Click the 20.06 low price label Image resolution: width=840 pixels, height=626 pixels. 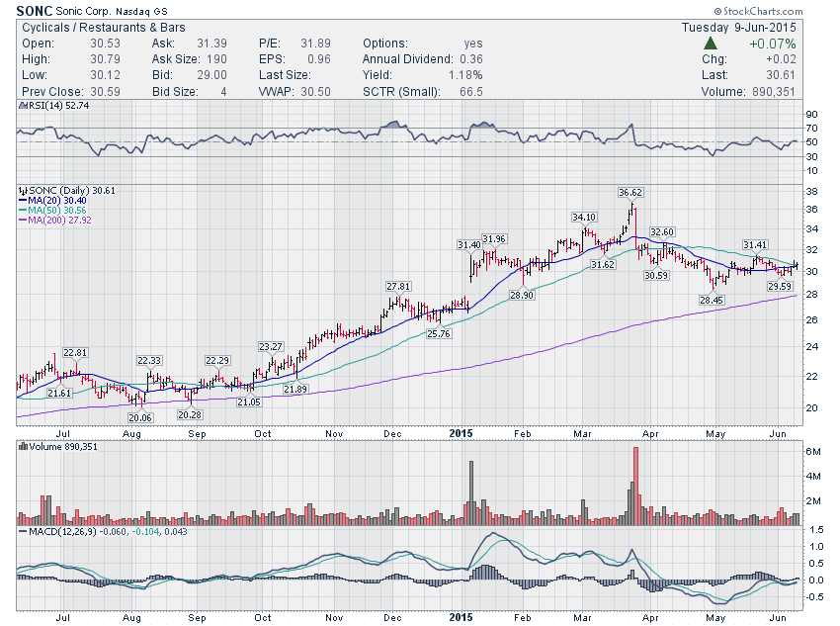139,417
